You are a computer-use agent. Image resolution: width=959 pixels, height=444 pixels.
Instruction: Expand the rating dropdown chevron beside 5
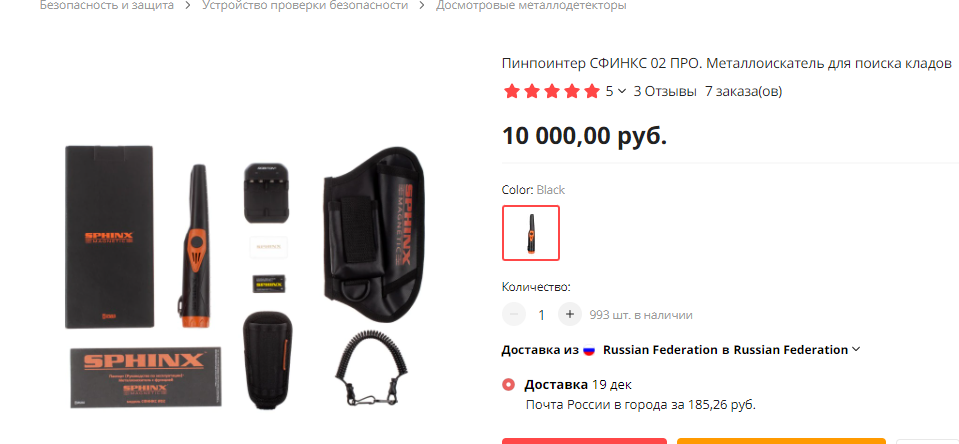(622, 91)
